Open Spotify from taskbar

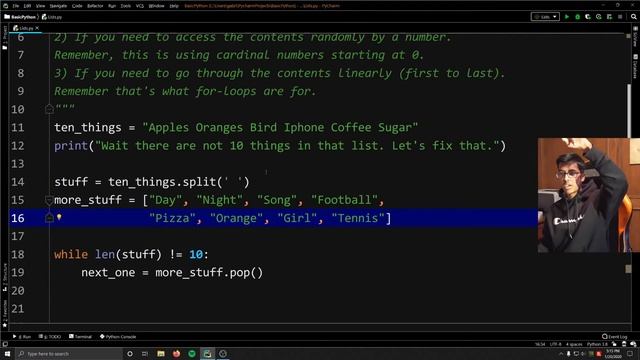[192, 354]
